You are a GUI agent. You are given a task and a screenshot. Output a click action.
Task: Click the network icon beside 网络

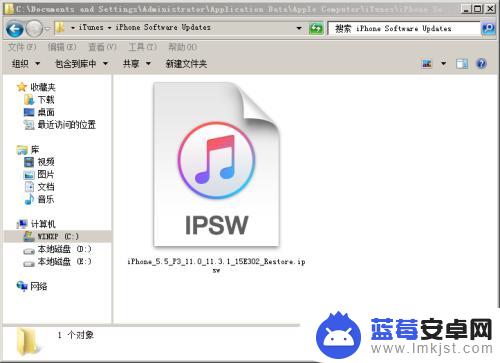click(22, 286)
